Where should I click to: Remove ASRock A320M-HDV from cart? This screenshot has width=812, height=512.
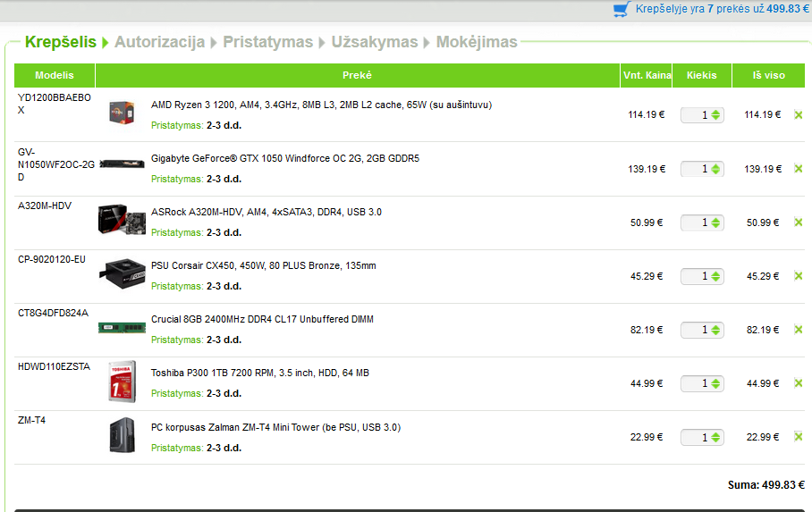point(798,222)
